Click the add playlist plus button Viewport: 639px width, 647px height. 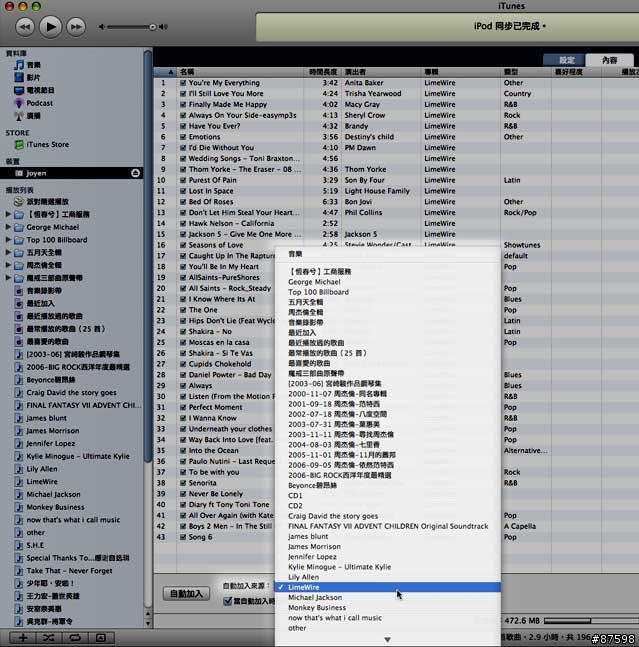[x=23, y=638]
